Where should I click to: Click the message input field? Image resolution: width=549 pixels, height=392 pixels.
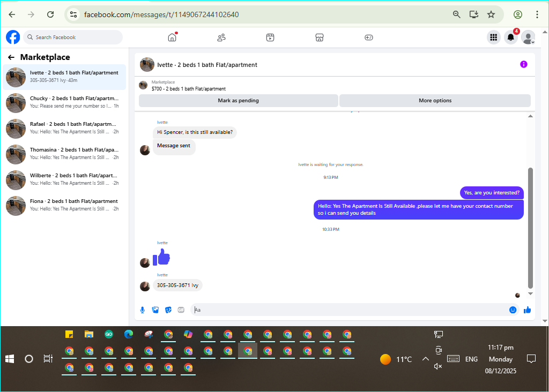348,310
